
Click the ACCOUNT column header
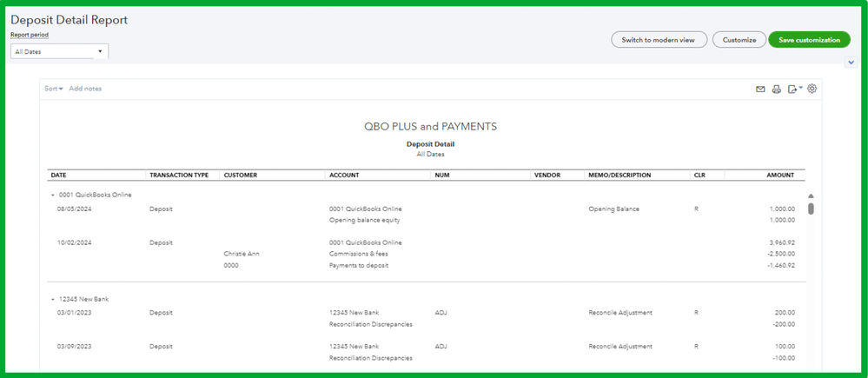click(344, 175)
